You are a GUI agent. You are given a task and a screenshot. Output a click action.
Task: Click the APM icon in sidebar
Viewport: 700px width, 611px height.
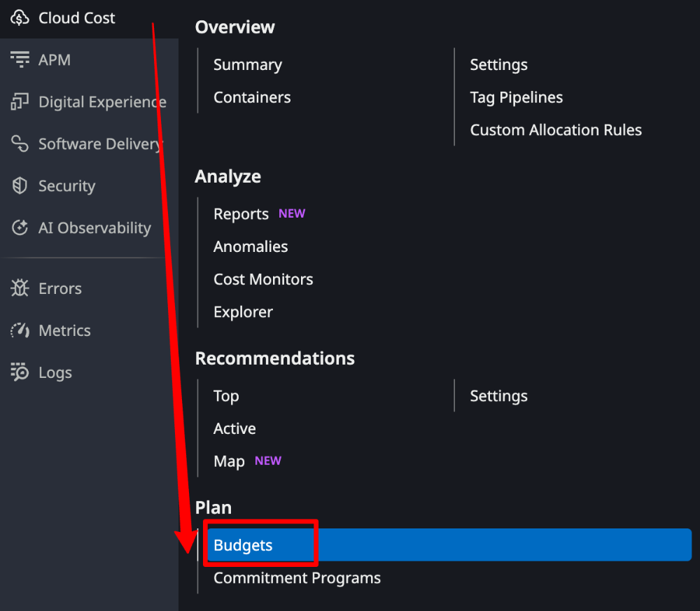[20, 59]
